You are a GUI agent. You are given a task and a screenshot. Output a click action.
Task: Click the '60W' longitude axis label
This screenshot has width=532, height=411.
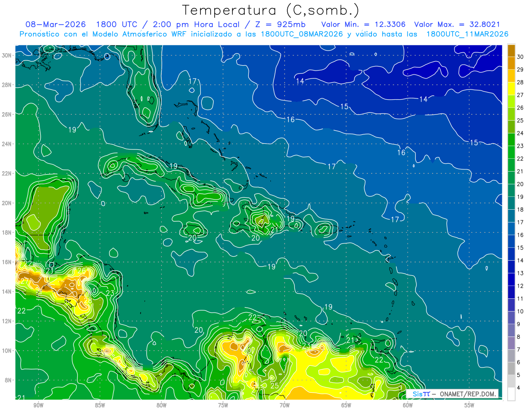[x=408, y=405]
